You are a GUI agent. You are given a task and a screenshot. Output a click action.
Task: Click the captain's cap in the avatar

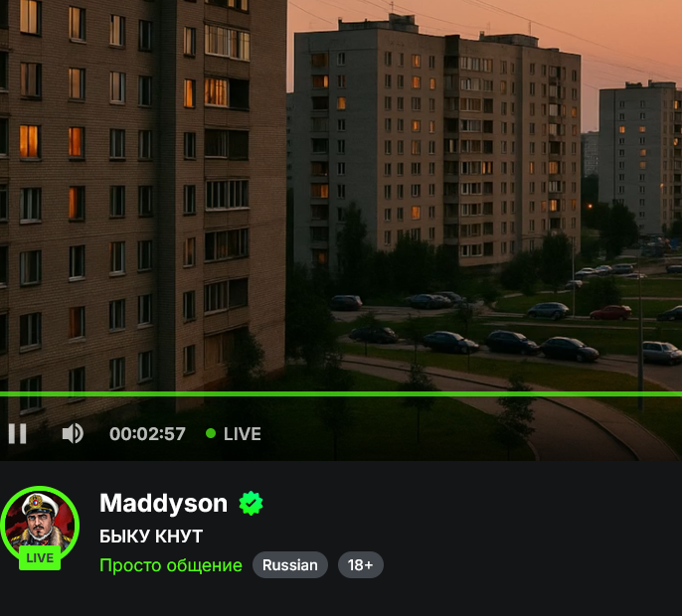pos(40,505)
